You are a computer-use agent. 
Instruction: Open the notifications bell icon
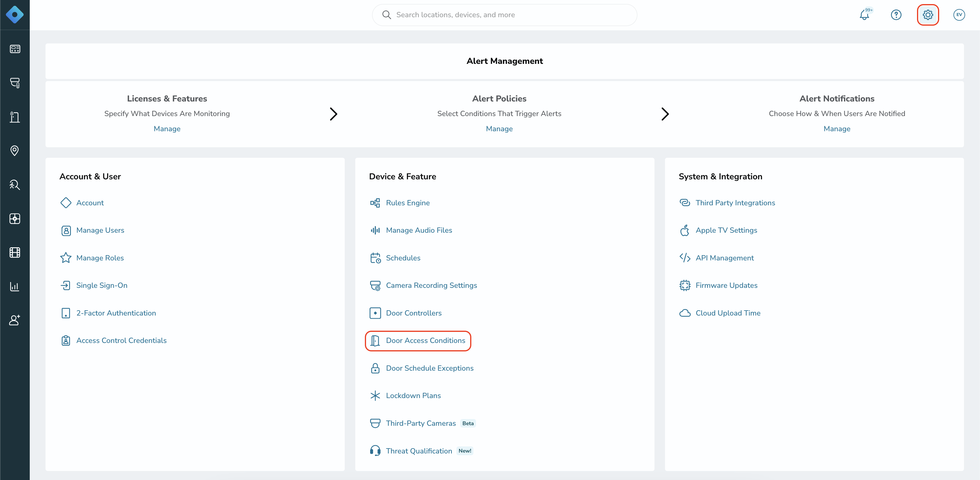(865, 15)
